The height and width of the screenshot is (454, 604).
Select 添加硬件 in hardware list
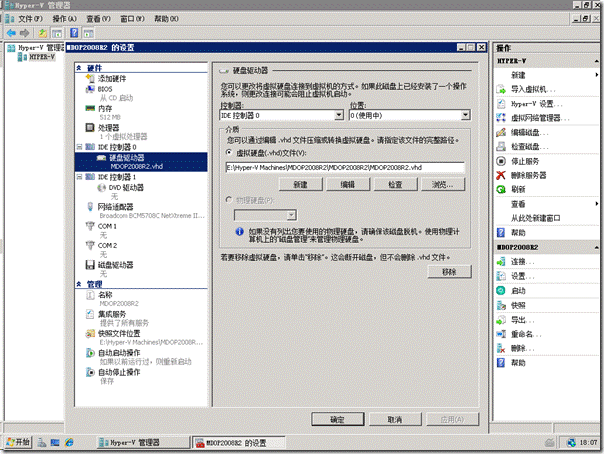[112, 79]
